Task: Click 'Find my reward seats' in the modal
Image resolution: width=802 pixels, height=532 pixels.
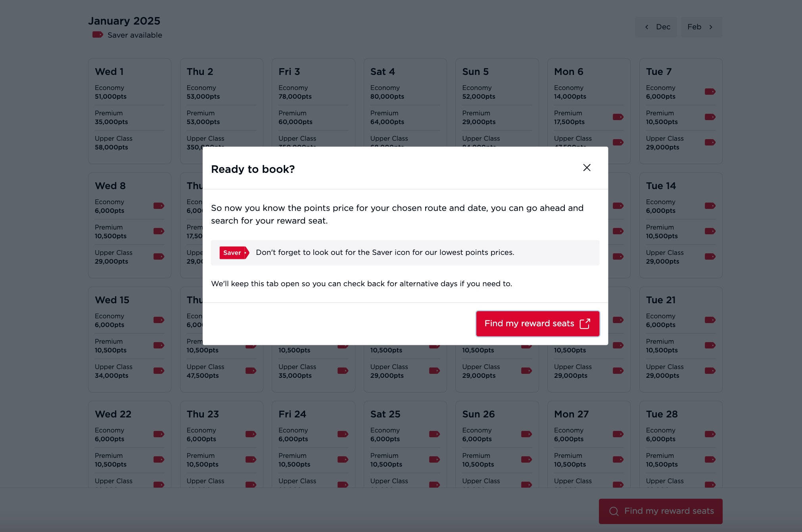Action: (x=537, y=323)
